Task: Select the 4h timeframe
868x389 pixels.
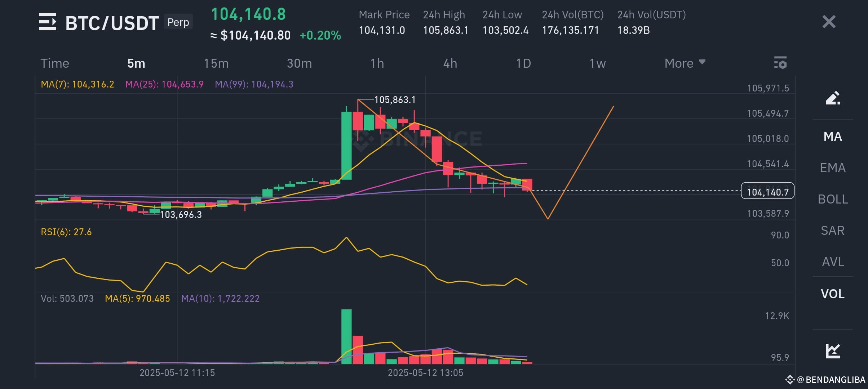Action: [450, 63]
